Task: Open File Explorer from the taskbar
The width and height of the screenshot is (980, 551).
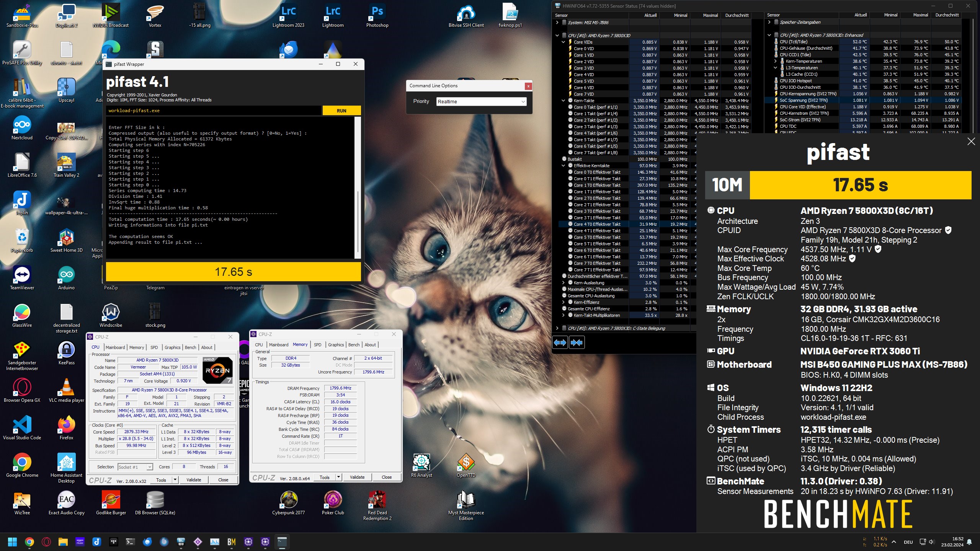Action: 63,542
